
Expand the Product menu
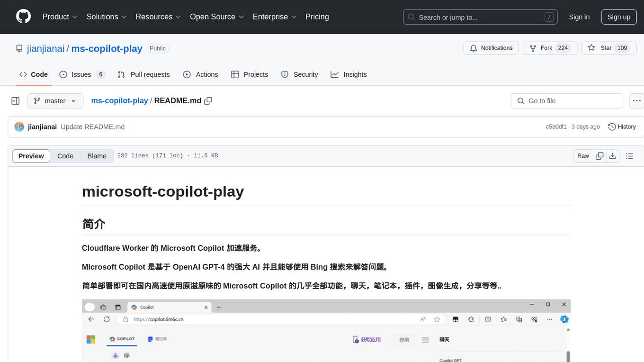coord(60,17)
